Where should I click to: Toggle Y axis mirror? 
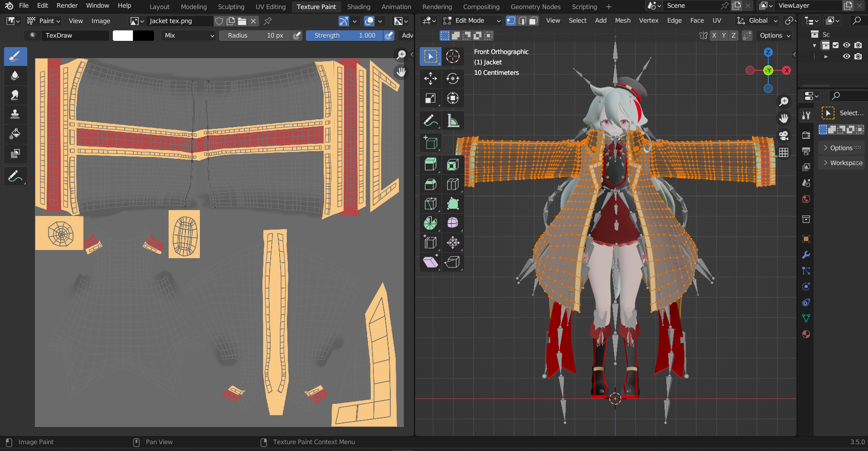724,35
